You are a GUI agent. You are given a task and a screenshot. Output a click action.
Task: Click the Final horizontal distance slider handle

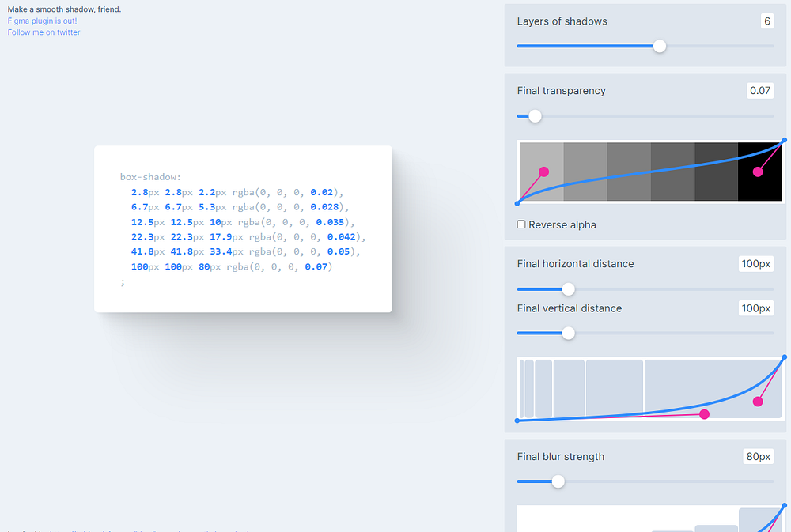pyautogui.click(x=568, y=289)
